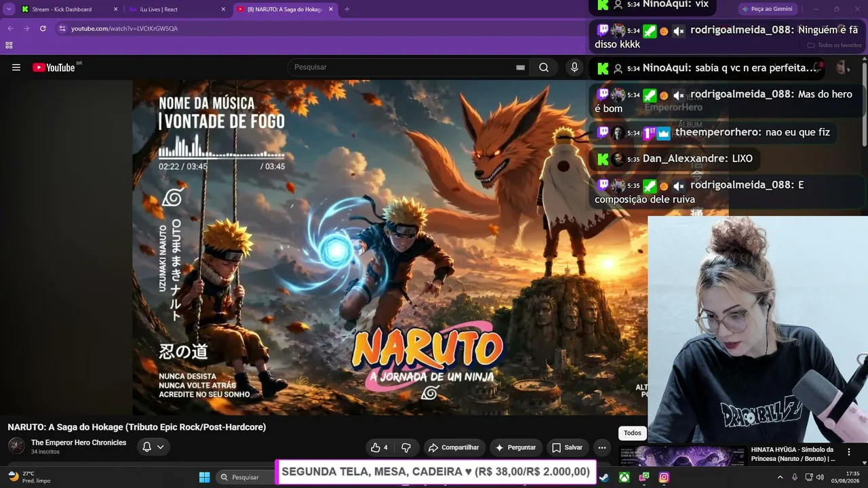Expand the tab search dropdown
The height and width of the screenshot is (488, 868).
pos(9,9)
